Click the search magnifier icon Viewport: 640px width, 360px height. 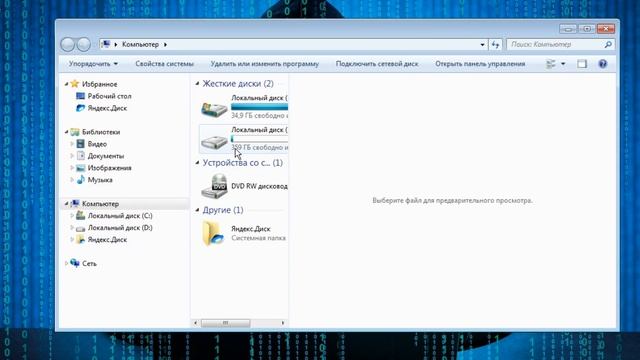coord(608,44)
